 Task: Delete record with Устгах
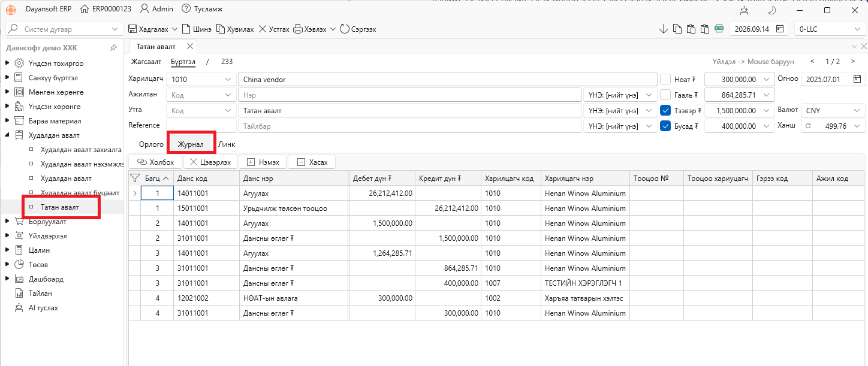pyautogui.click(x=274, y=29)
